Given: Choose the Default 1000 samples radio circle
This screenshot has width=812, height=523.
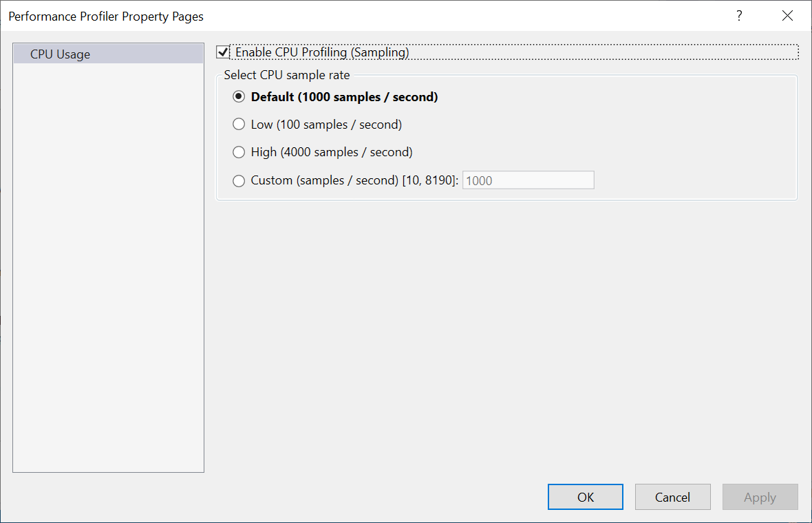Looking at the screenshot, I should [239, 97].
